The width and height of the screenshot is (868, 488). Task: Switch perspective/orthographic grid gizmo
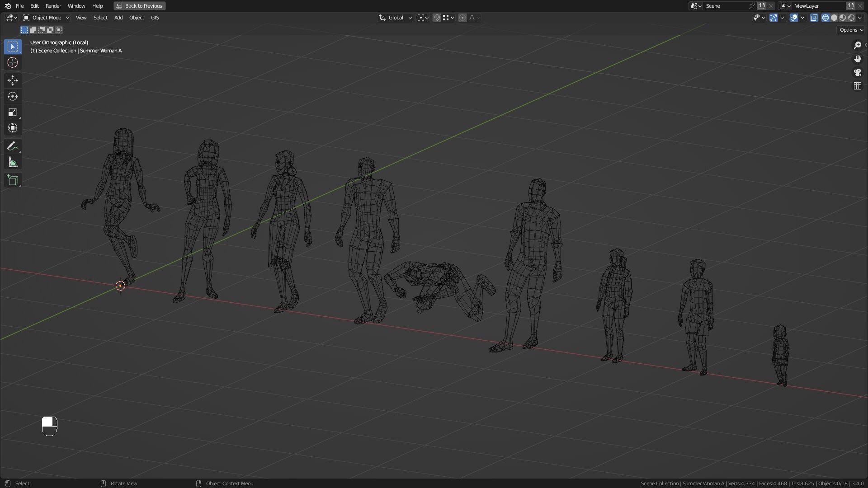[x=857, y=86]
